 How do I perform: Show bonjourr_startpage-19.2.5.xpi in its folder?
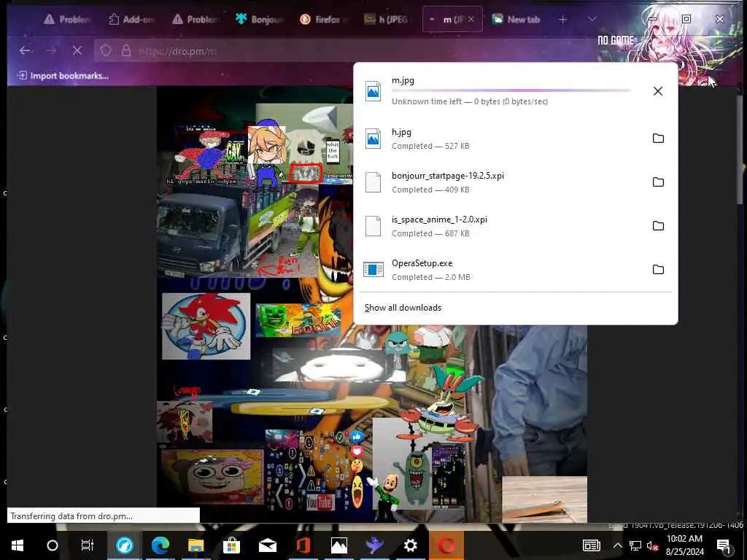coord(658,182)
